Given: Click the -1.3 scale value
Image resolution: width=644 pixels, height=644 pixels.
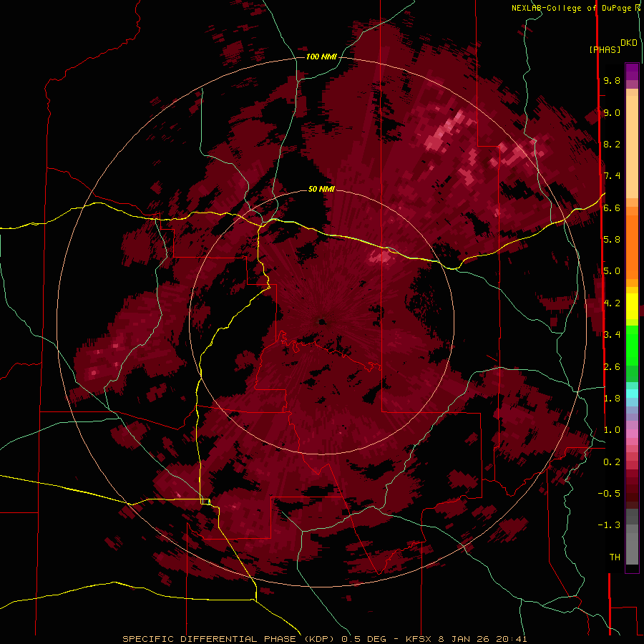Looking at the screenshot, I should [x=609, y=525].
